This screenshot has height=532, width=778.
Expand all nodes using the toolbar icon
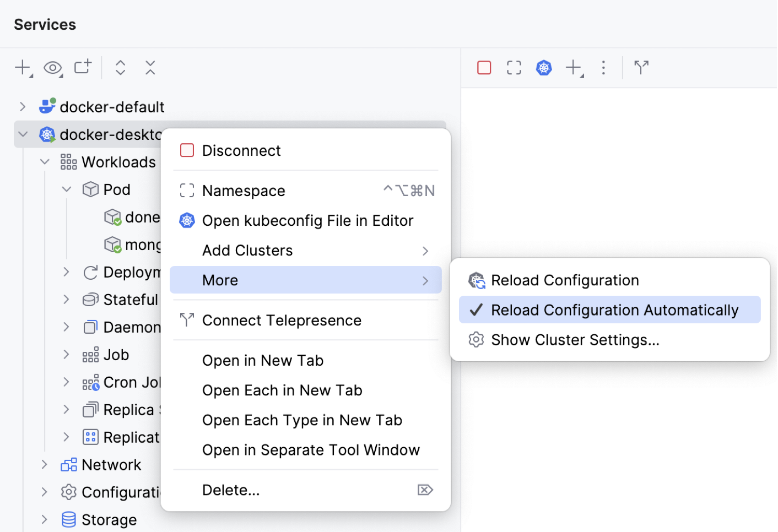120,67
